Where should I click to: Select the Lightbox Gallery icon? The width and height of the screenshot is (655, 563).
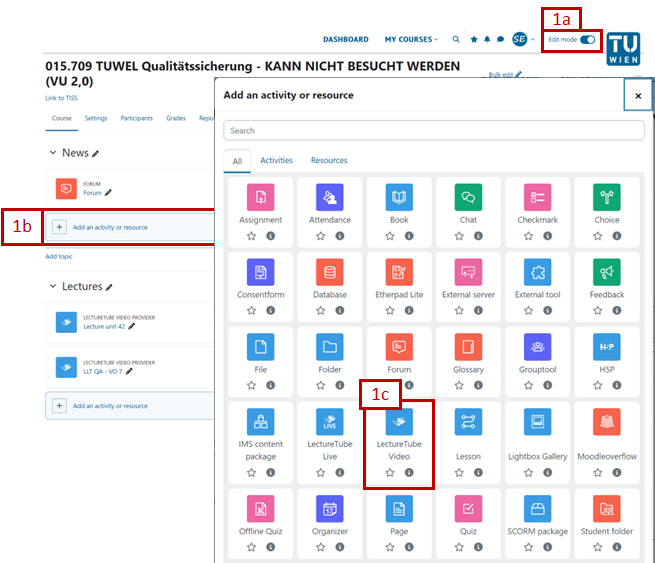pyautogui.click(x=538, y=421)
